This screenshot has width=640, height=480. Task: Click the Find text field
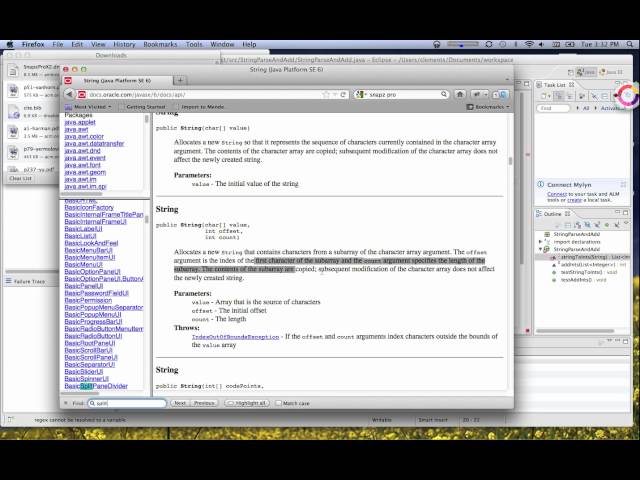tap(127, 403)
